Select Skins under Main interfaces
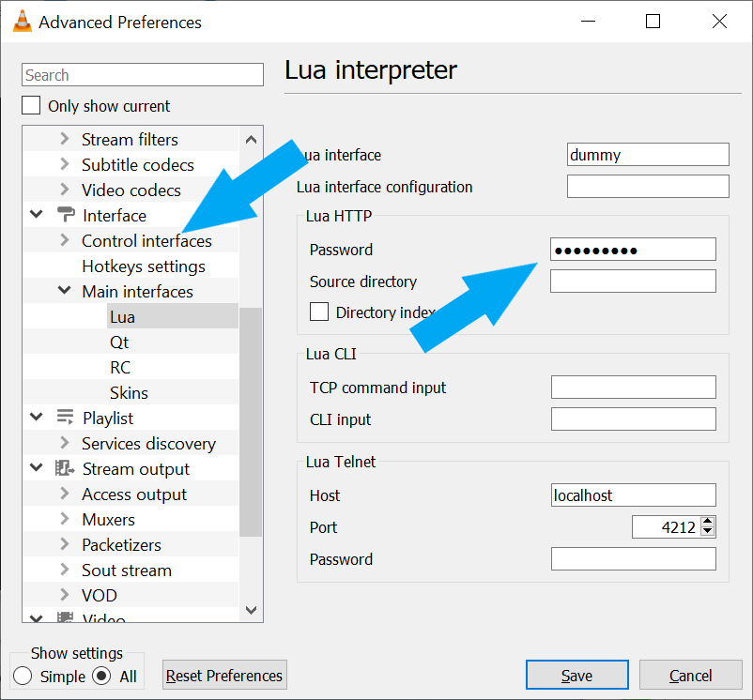 [x=173, y=393]
